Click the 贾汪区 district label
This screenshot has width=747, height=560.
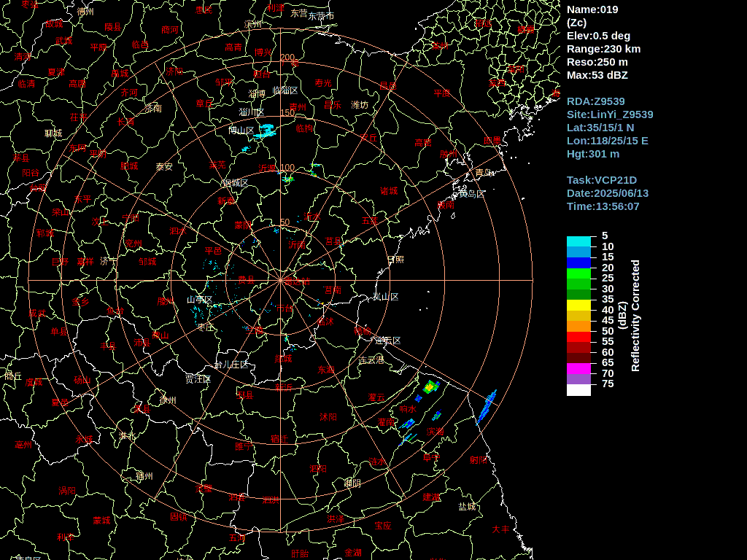click(x=198, y=379)
